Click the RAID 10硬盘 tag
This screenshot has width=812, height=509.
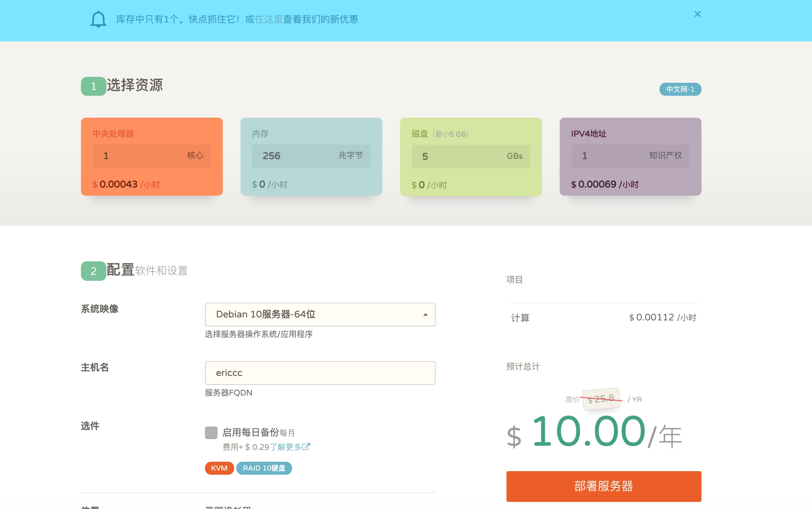tap(264, 468)
